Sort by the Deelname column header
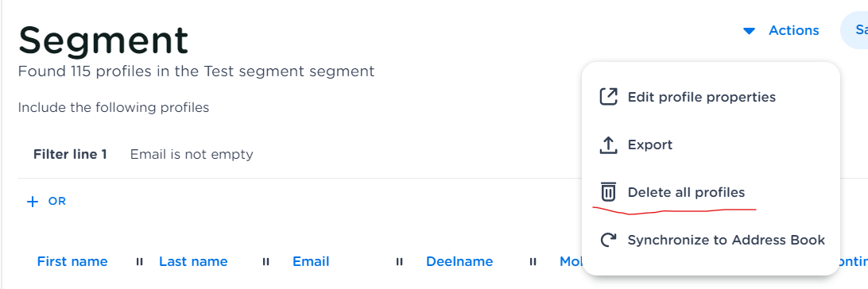Viewport: 868px width, 289px height. tap(459, 261)
